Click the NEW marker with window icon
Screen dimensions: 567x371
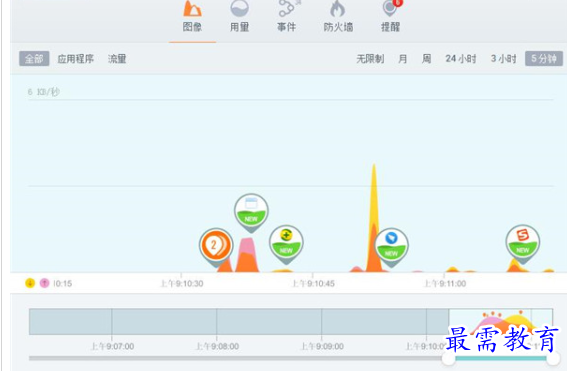[251, 212]
